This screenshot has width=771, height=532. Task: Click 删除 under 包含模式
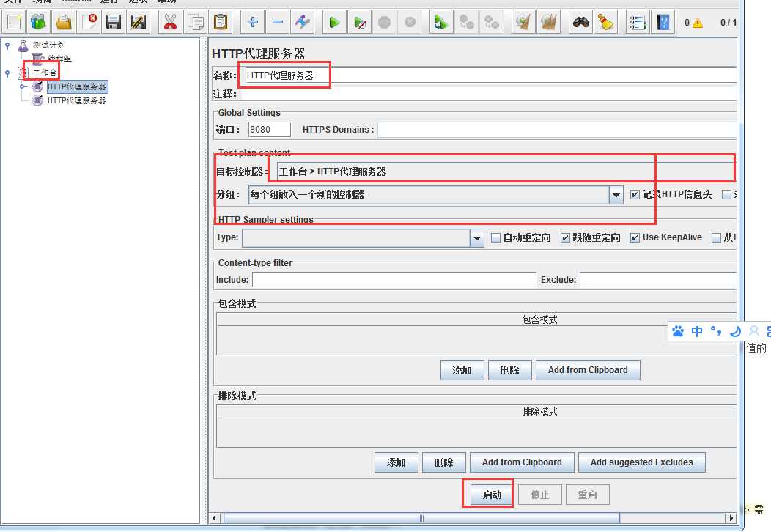(x=509, y=370)
